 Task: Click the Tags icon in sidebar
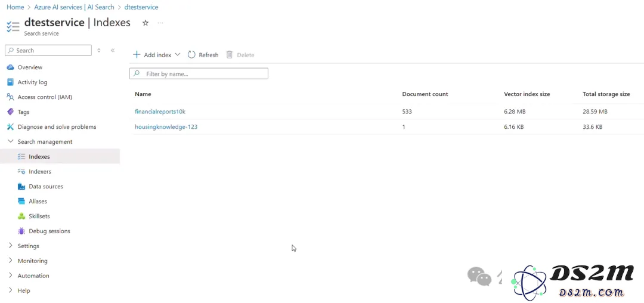10,112
